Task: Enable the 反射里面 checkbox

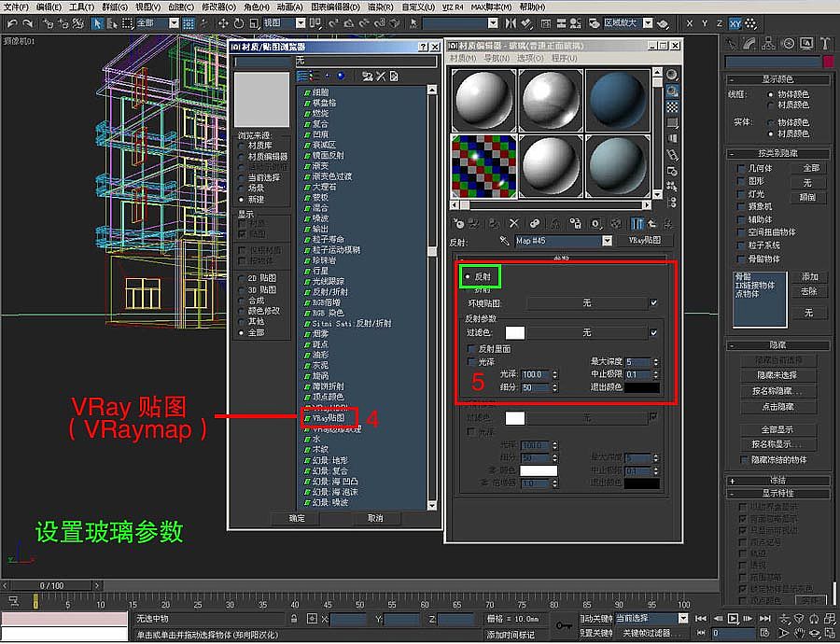Action: [471, 348]
